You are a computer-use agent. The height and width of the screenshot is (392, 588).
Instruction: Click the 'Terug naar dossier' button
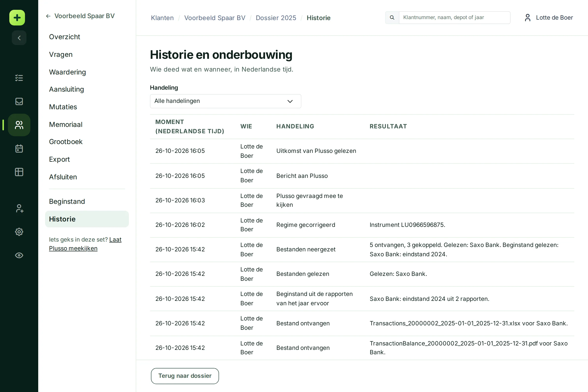(x=185, y=376)
